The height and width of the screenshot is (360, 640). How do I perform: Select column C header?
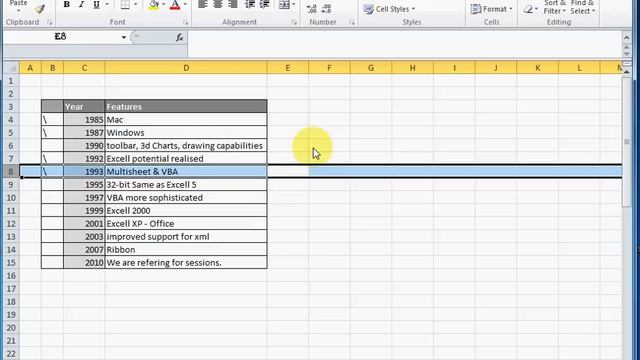(84, 68)
